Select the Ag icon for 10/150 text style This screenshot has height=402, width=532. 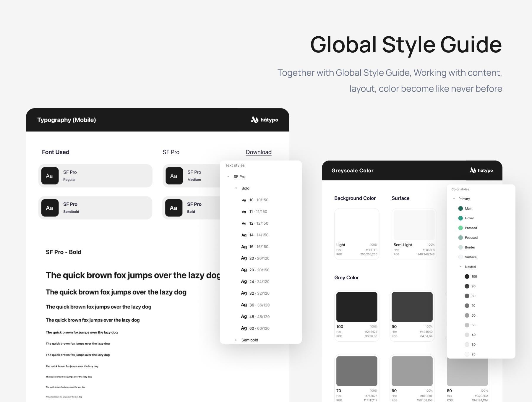click(x=244, y=200)
